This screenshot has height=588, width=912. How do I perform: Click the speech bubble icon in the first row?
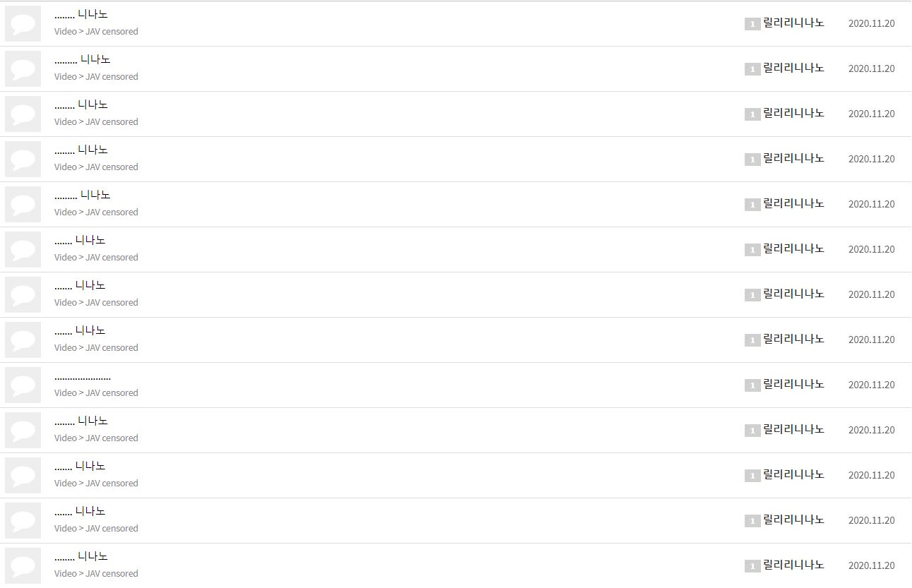click(x=23, y=23)
